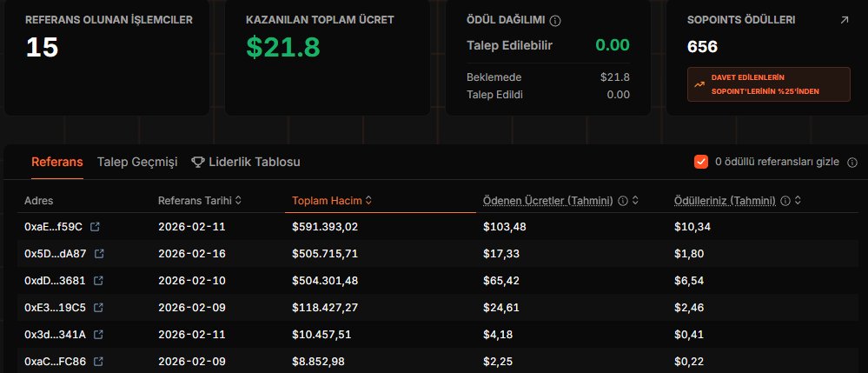Click address 0xdD...3681
The width and height of the screenshot is (868, 373).
point(55,281)
